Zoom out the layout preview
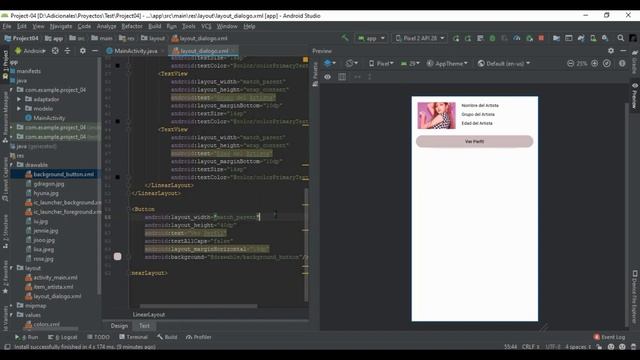 pos(571,64)
